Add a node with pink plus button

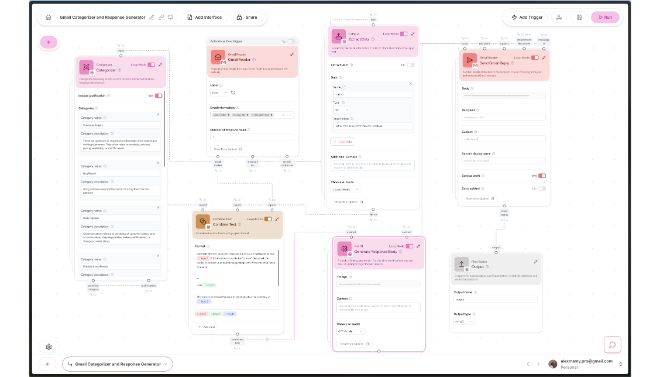[48, 42]
